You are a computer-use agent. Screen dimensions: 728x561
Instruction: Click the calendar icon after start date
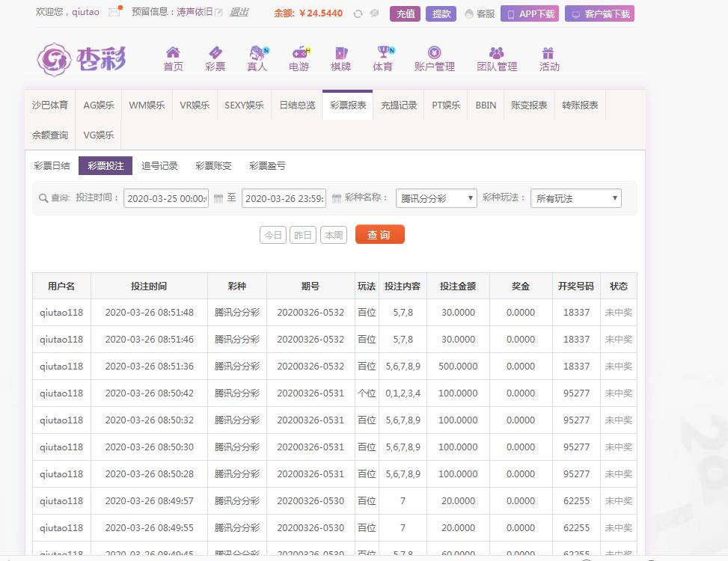click(218, 198)
